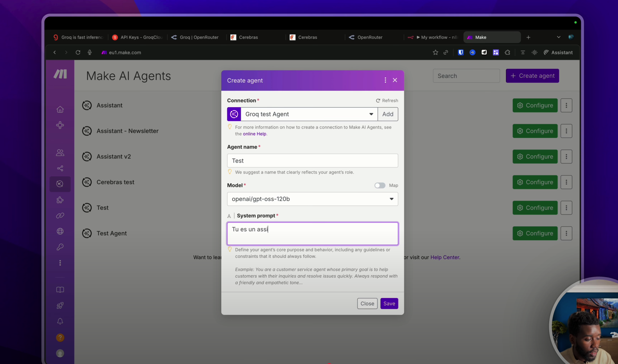Switch to the OpenRouter browser tab
Viewport: 618px width, 364px height.
(370, 37)
